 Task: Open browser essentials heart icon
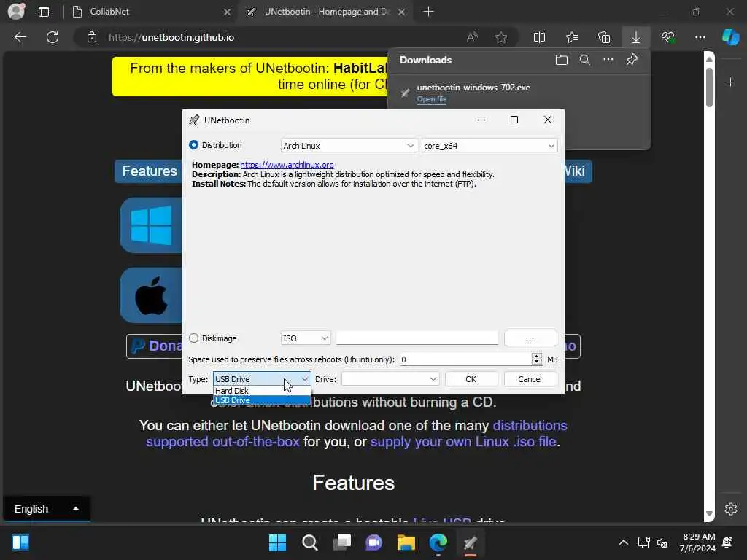pos(668,37)
